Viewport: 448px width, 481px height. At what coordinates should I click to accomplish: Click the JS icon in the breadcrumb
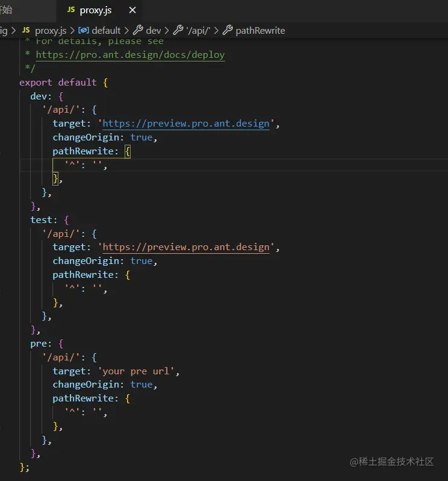click(26, 30)
